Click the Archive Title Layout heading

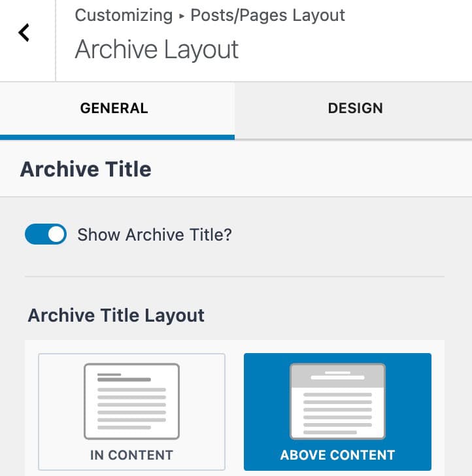(x=116, y=315)
